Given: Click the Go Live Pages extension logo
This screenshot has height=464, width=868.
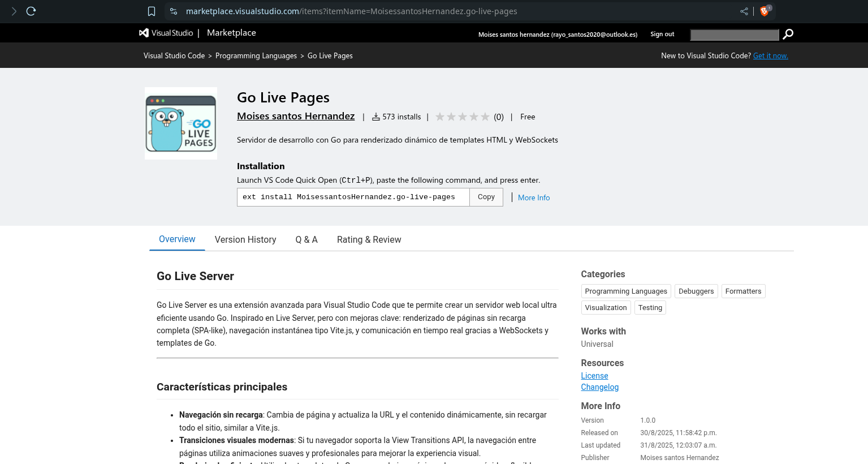Looking at the screenshot, I should tap(181, 123).
